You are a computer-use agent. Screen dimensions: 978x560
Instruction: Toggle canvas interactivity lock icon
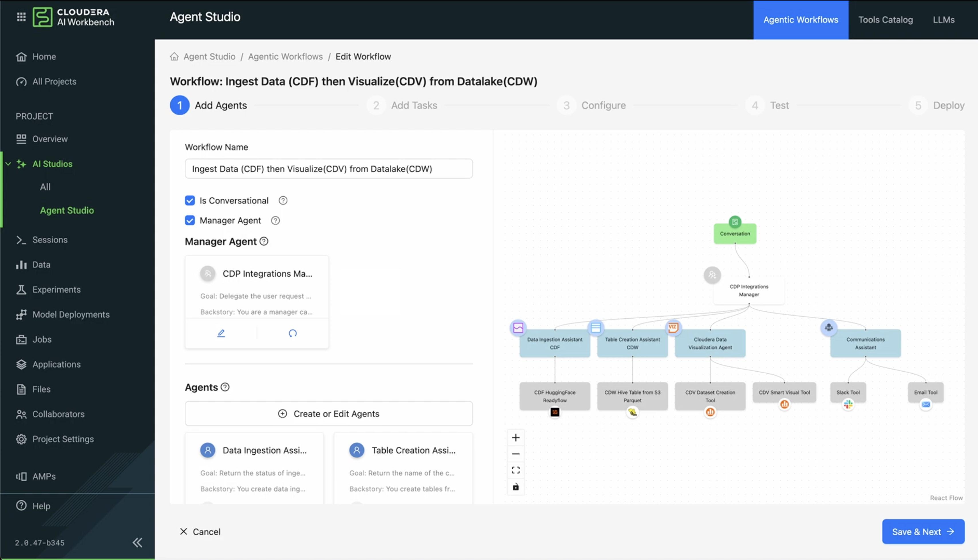click(516, 486)
